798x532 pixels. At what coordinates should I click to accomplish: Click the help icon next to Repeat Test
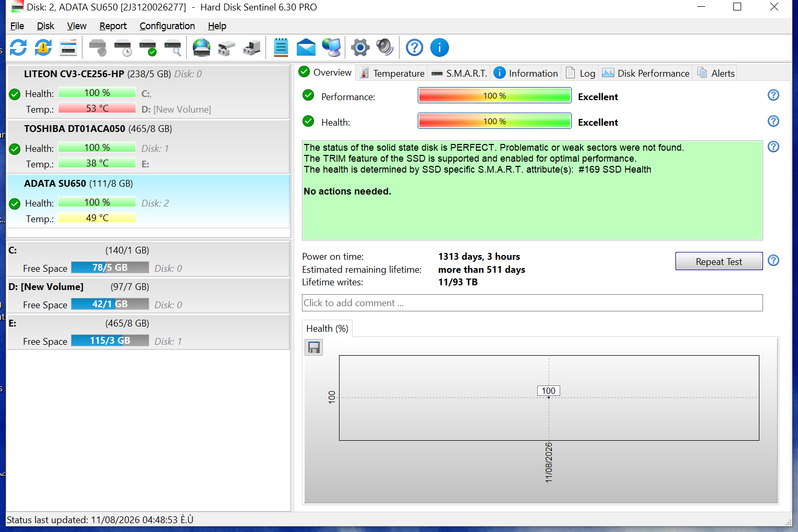[773, 260]
